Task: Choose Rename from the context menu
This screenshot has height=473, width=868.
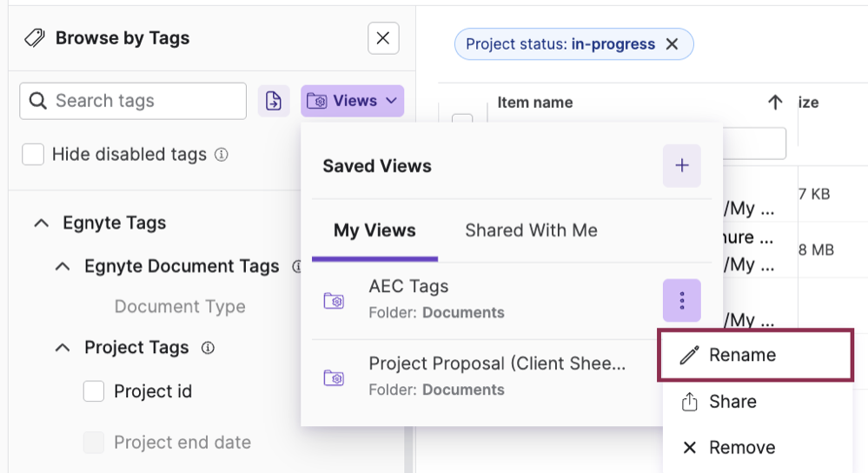Action: click(x=756, y=355)
